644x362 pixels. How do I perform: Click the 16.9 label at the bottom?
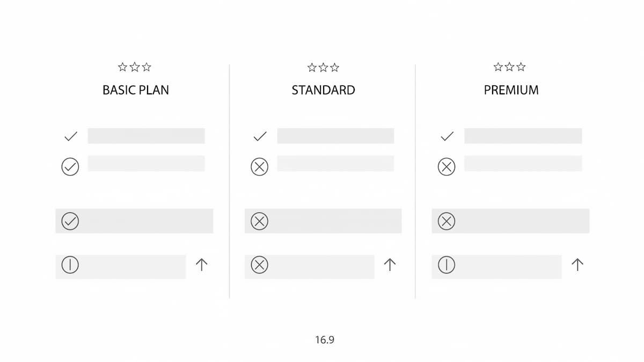click(x=325, y=340)
